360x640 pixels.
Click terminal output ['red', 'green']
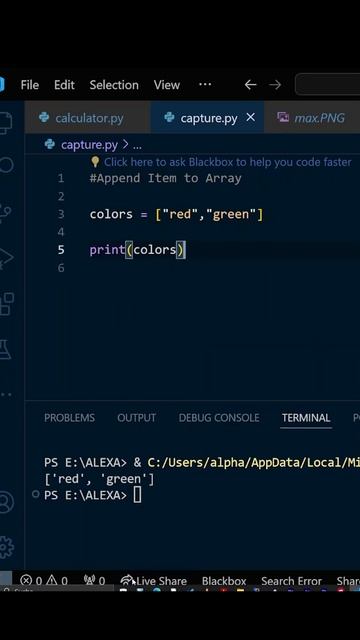tap(99, 479)
